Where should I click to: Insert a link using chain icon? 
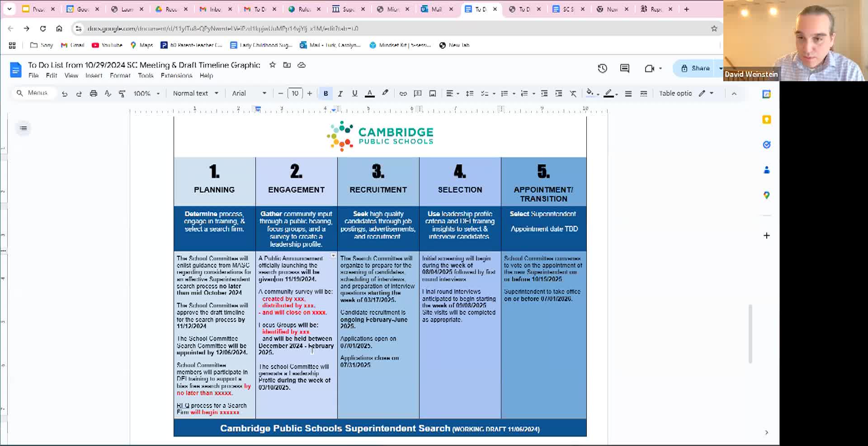pyautogui.click(x=403, y=94)
